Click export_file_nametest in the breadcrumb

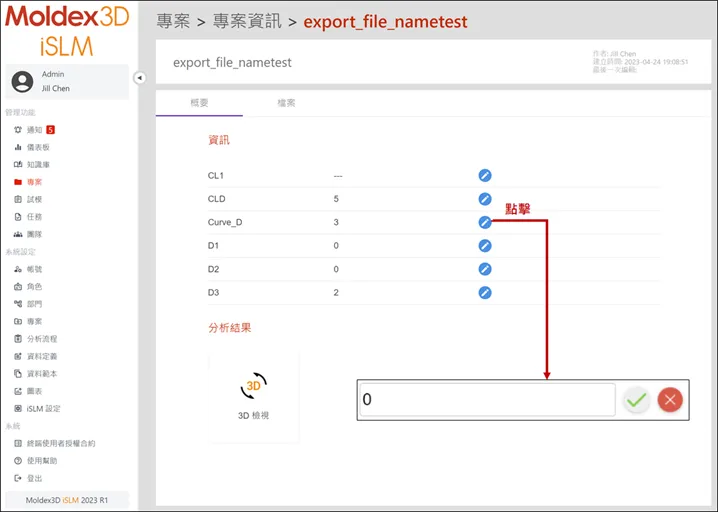tap(386, 22)
